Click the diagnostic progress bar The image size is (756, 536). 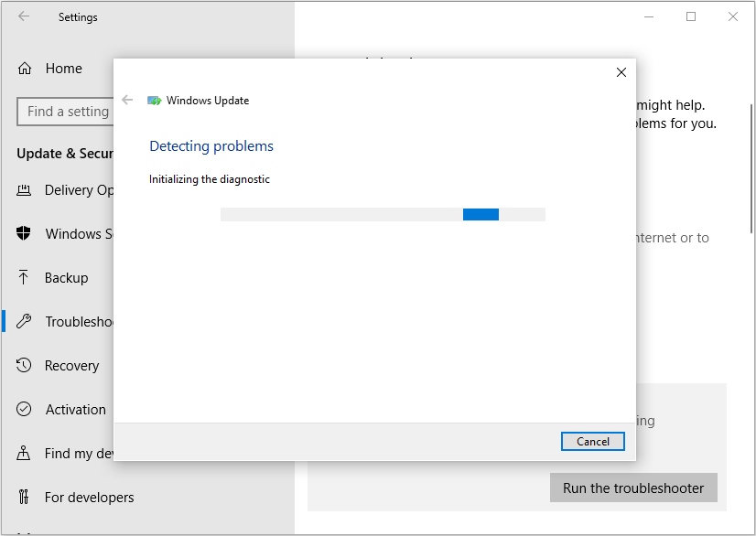tap(383, 215)
